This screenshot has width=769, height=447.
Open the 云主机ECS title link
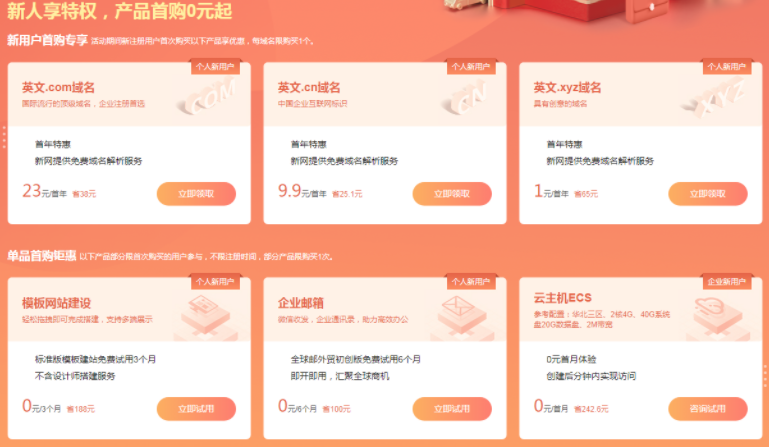[563, 298]
